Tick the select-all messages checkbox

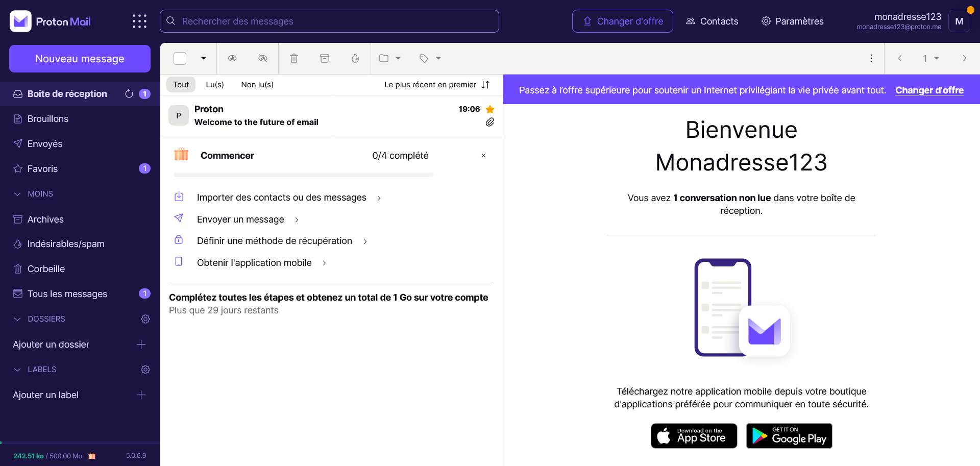pos(180,58)
